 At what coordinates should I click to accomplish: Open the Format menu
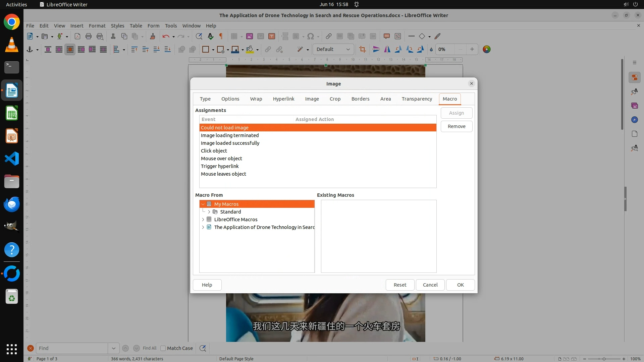pyautogui.click(x=97, y=26)
